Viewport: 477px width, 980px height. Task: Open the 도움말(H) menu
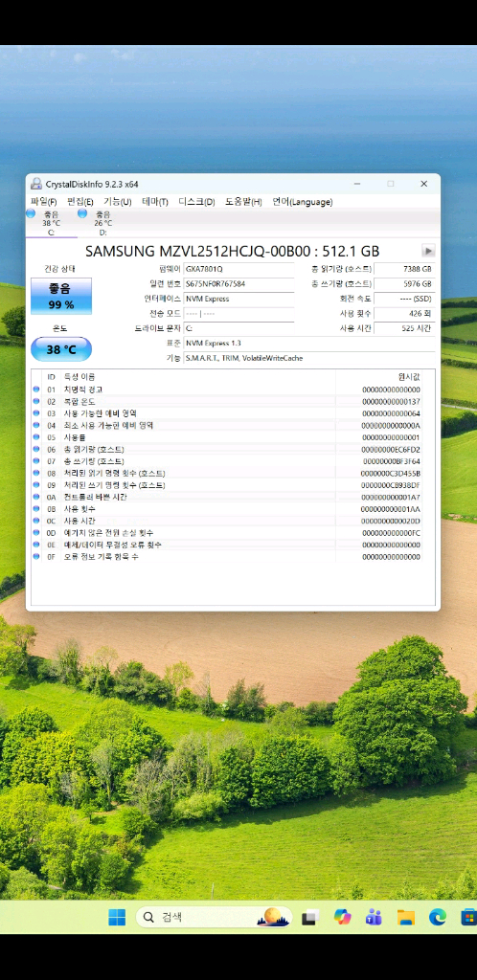[x=244, y=202]
